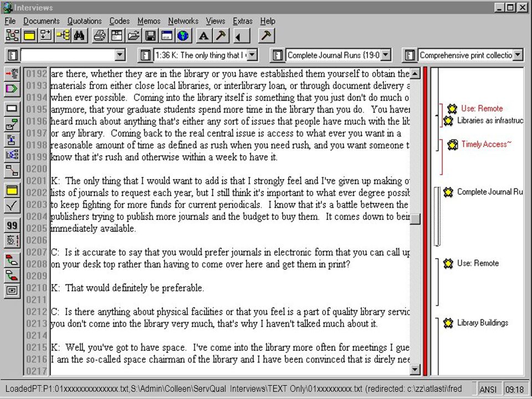Click the yellow memo sidebar icon
This screenshot has width=532, height=399.
click(x=12, y=190)
